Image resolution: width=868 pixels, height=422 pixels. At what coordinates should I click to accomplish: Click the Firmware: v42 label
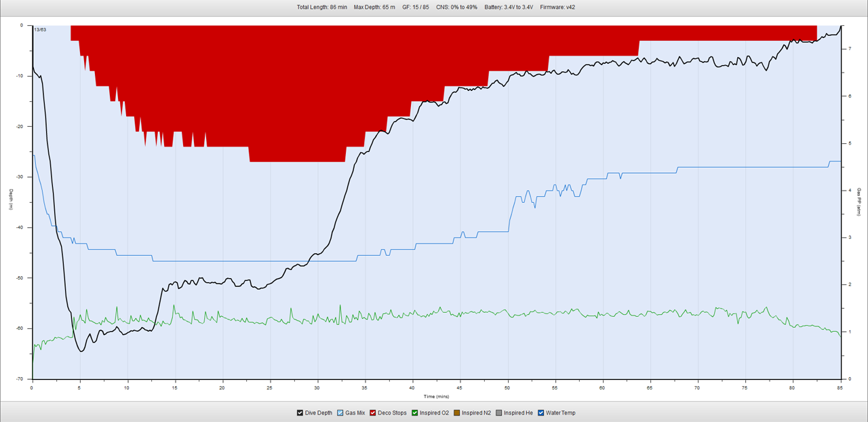(x=557, y=7)
